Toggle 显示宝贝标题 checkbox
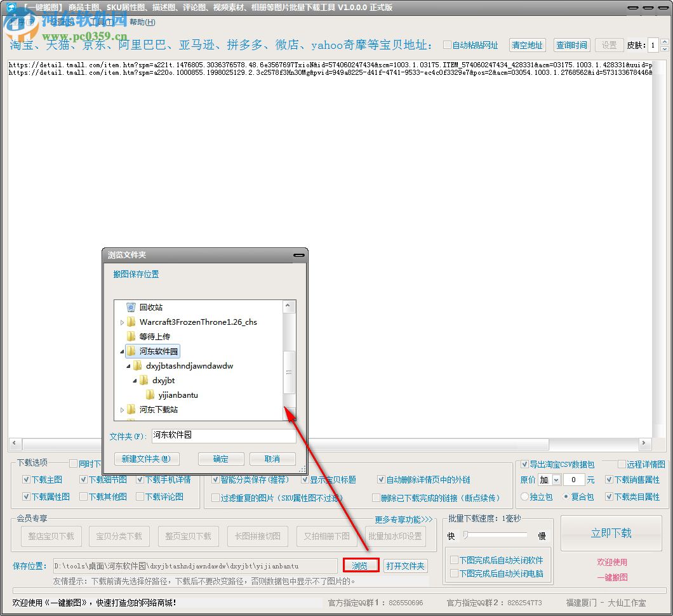Viewport: 673px width, 616px height. point(305,480)
